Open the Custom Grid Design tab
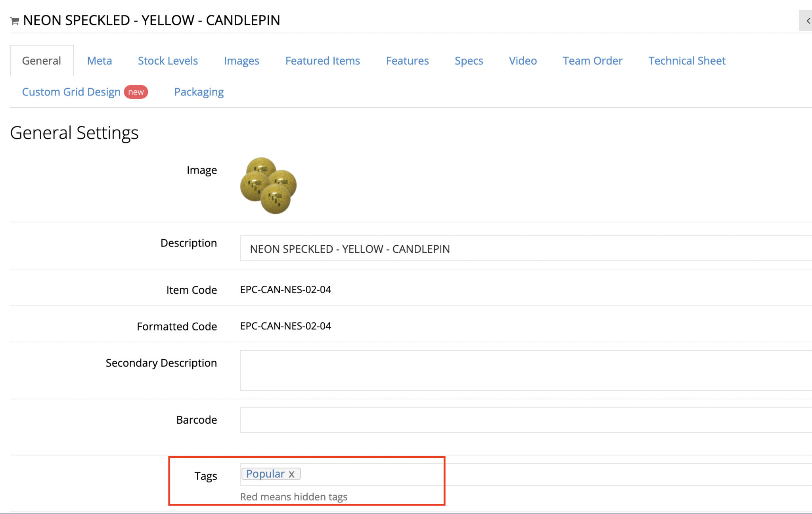This screenshot has width=812, height=514. pos(71,92)
